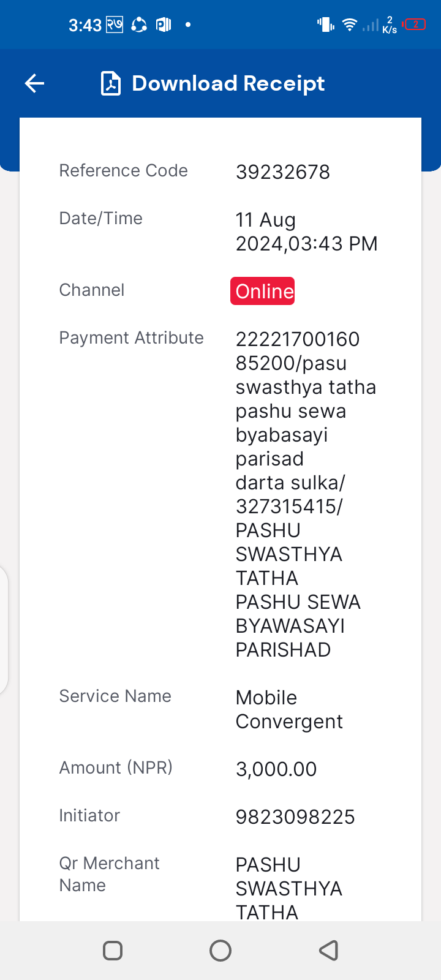Tap the circular sync notification icon
Image resolution: width=441 pixels, height=980 pixels.
[139, 24]
